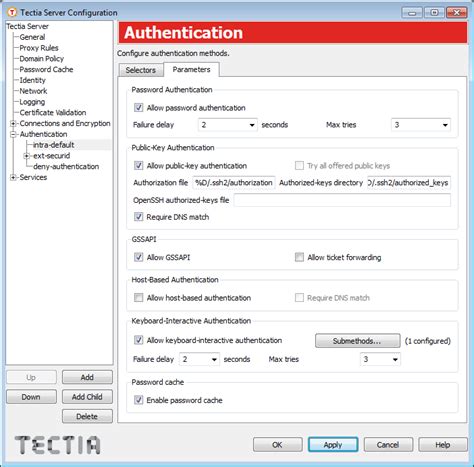Image resolution: width=474 pixels, height=467 pixels.
Task: Select Proxy Rules in the tree
Action: [39, 48]
